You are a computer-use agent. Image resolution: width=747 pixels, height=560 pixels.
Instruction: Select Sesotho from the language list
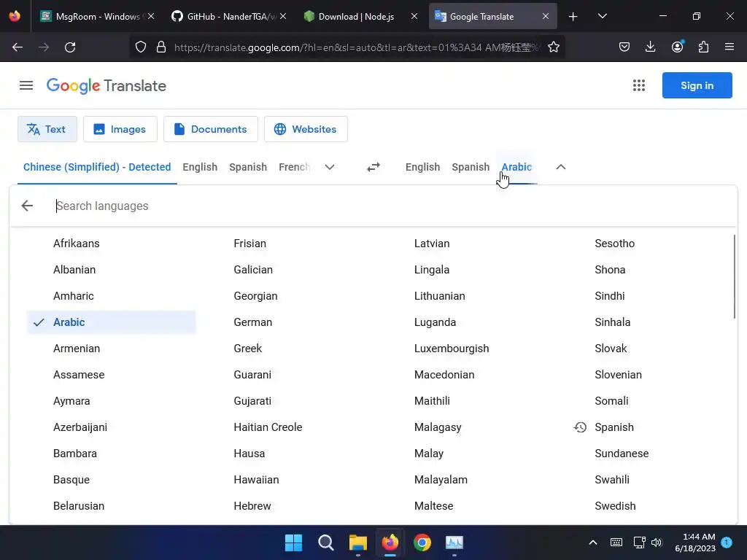[x=614, y=244]
